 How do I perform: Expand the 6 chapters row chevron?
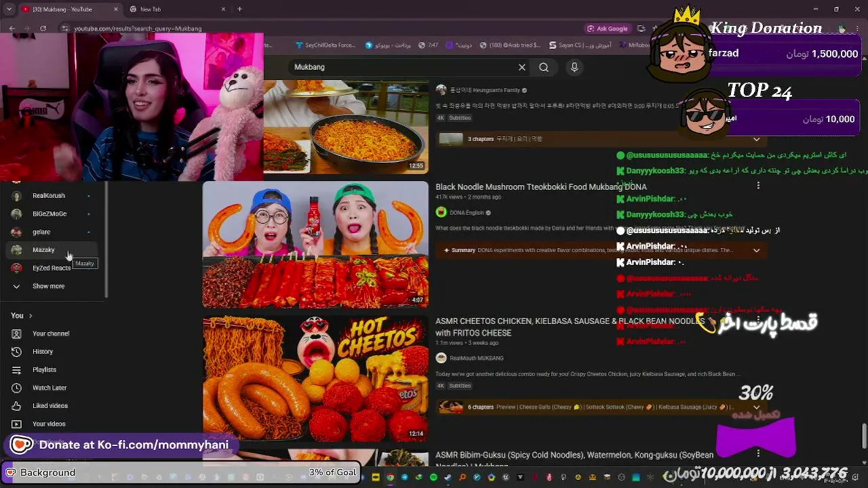pyautogui.click(x=756, y=407)
